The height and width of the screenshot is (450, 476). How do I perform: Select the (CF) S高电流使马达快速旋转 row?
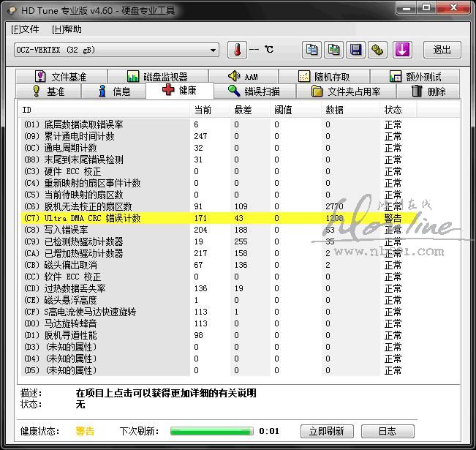point(219,312)
